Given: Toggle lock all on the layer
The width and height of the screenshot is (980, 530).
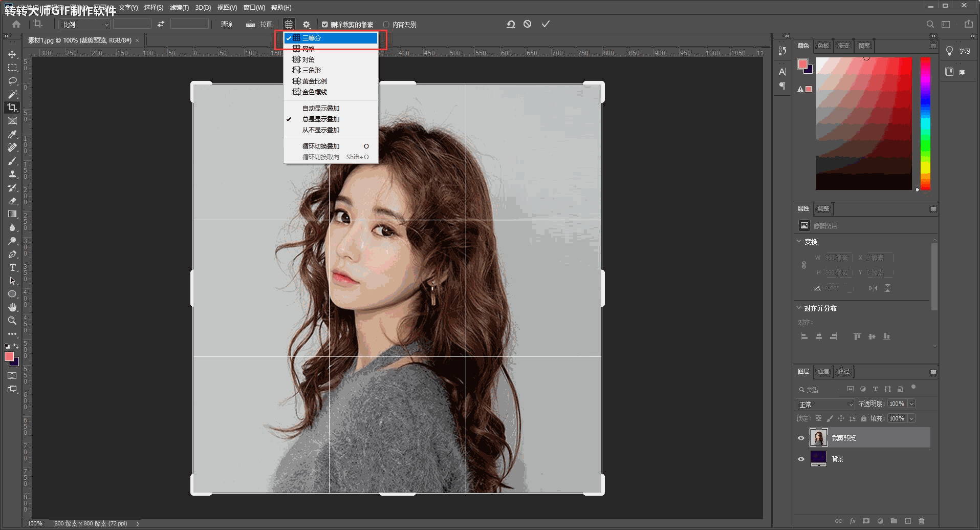Looking at the screenshot, I should pyautogui.click(x=864, y=418).
